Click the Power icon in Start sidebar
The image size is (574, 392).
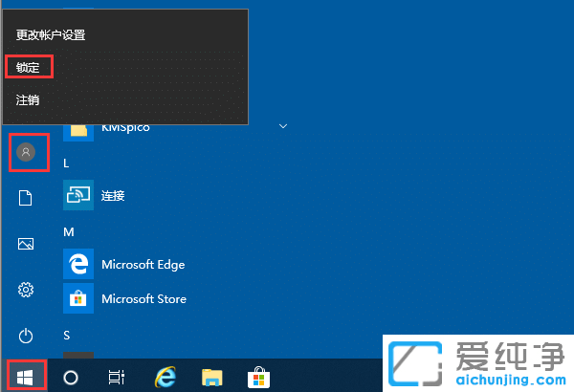tap(26, 336)
